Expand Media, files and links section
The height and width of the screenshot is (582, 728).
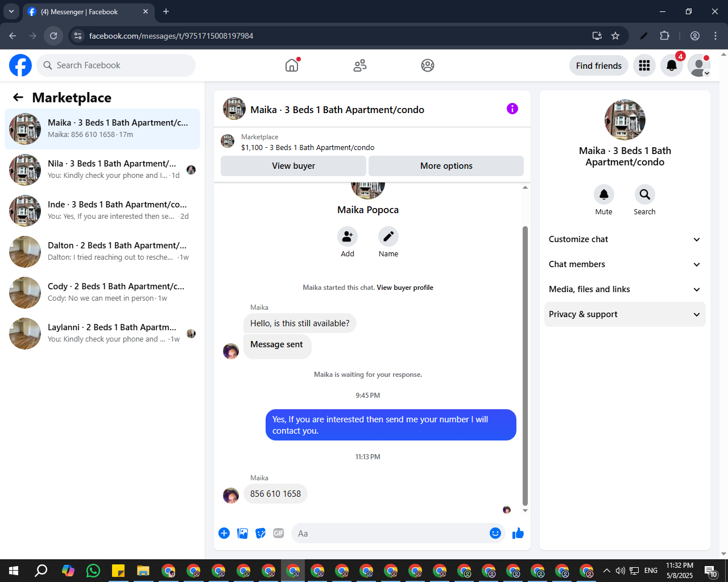point(625,289)
